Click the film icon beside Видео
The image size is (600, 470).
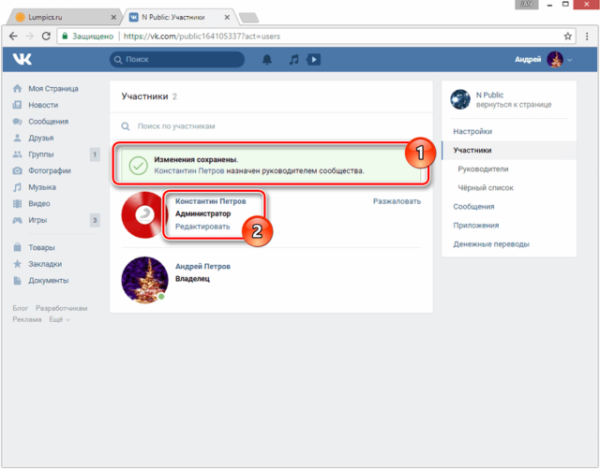tap(17, 204)
